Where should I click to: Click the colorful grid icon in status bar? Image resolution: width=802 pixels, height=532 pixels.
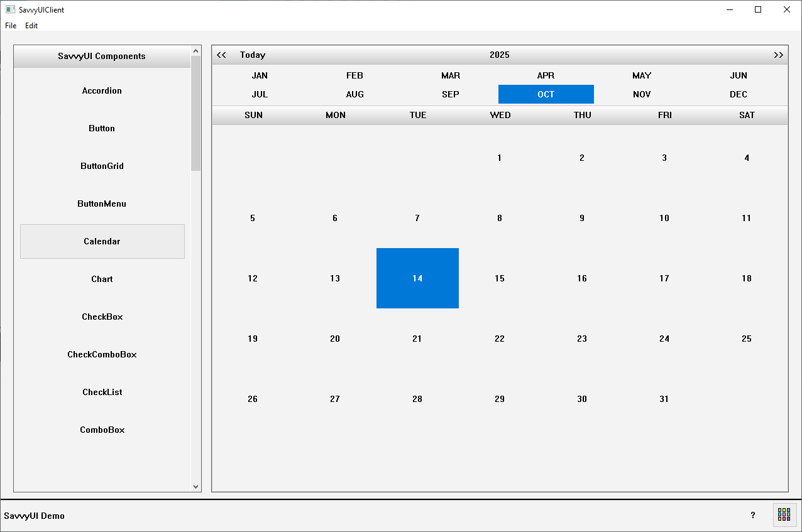[x=784, y=514]
